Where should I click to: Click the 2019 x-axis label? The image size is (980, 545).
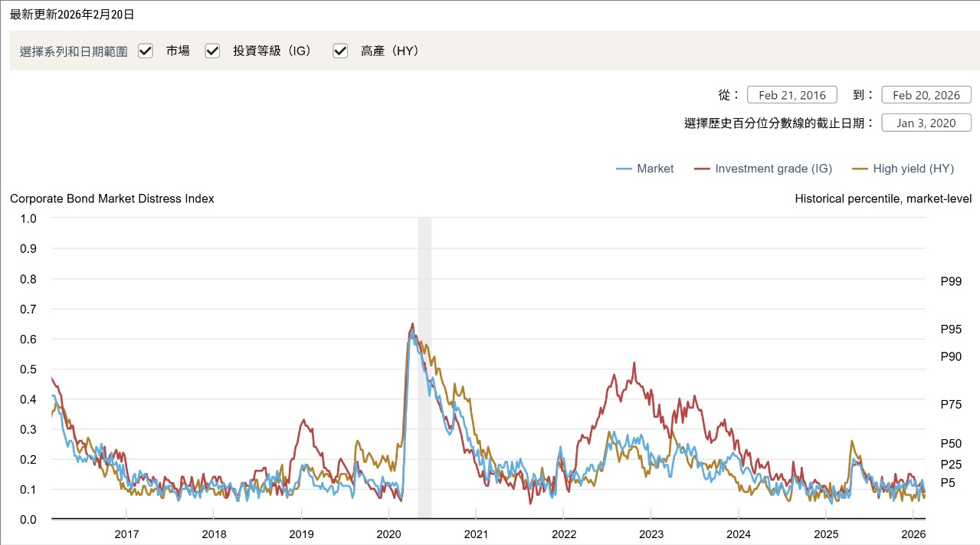click(x=301, y=534)
